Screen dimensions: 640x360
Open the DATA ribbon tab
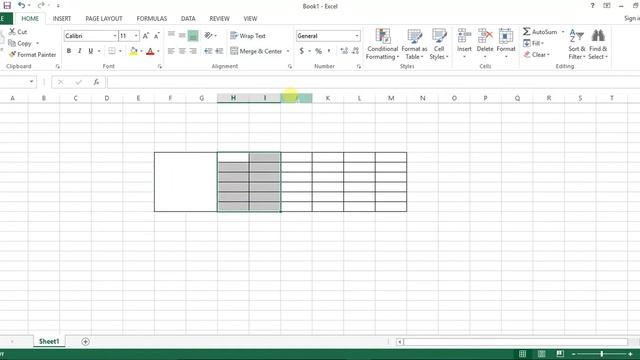(188, 19)
